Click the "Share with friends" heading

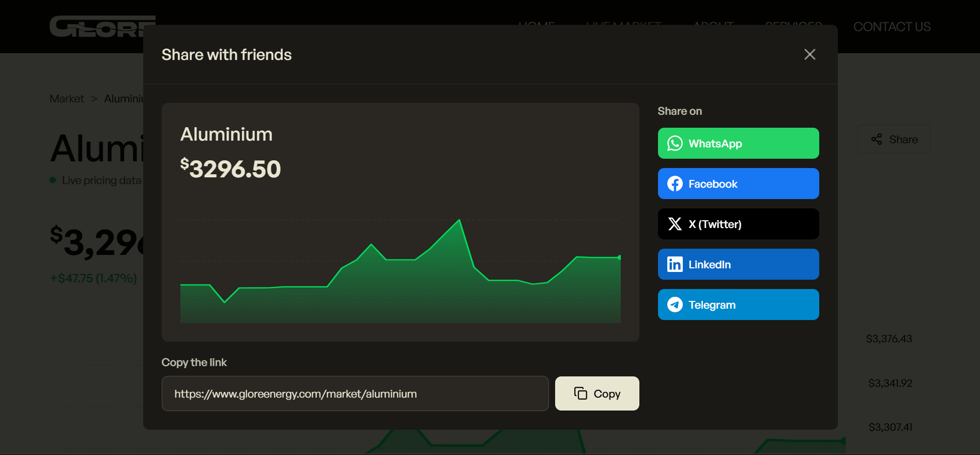[x=226, y=54]
